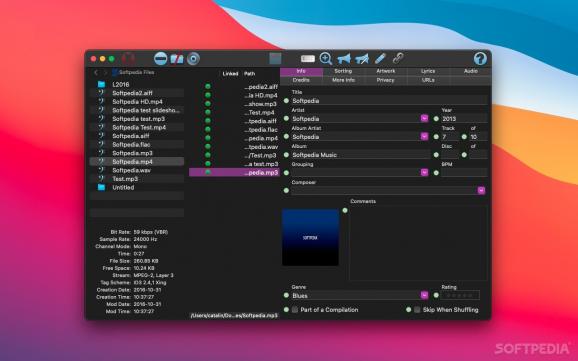Check Skip When Shuffling box
The height and width of the screenshot is (361, 578).
click(417, 310)
